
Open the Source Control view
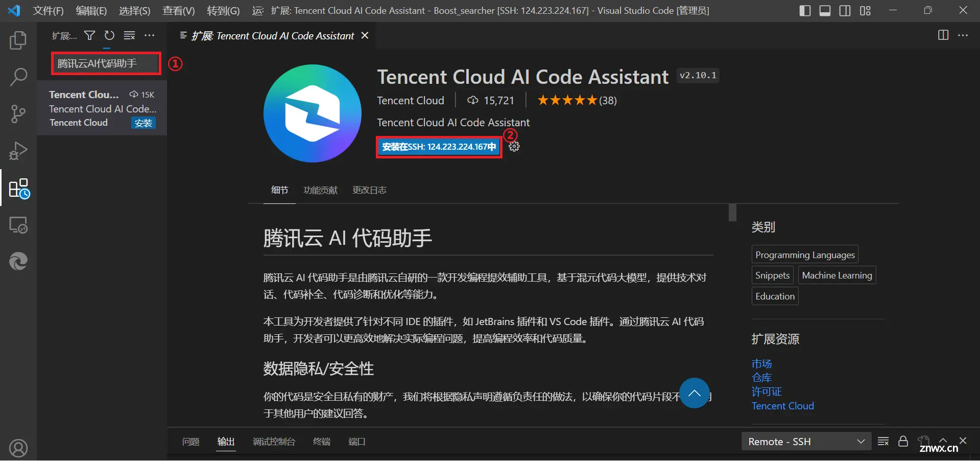pyautogui.click(x=18, y=114)
